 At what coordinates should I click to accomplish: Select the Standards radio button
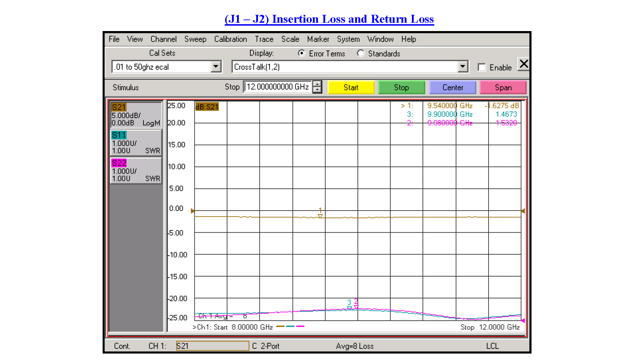click(361, 53)
